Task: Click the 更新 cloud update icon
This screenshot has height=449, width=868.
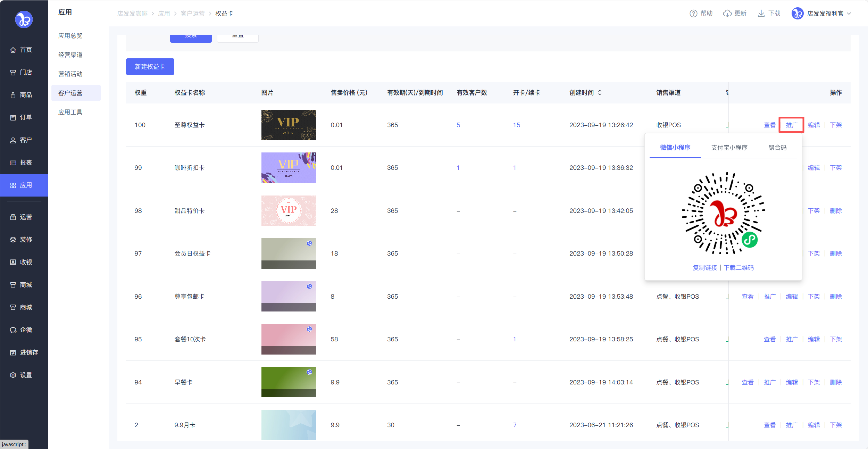Action: coord(727,14)
